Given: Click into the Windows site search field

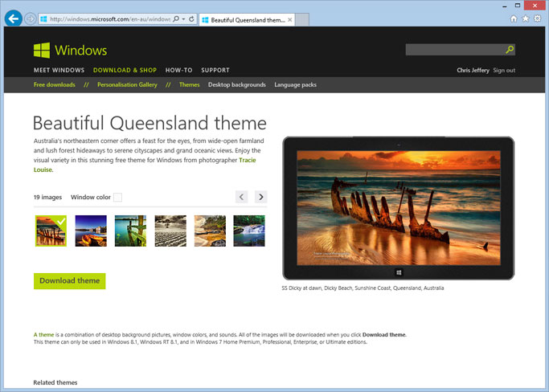Looking at the screenshot, I should point(454,50).
